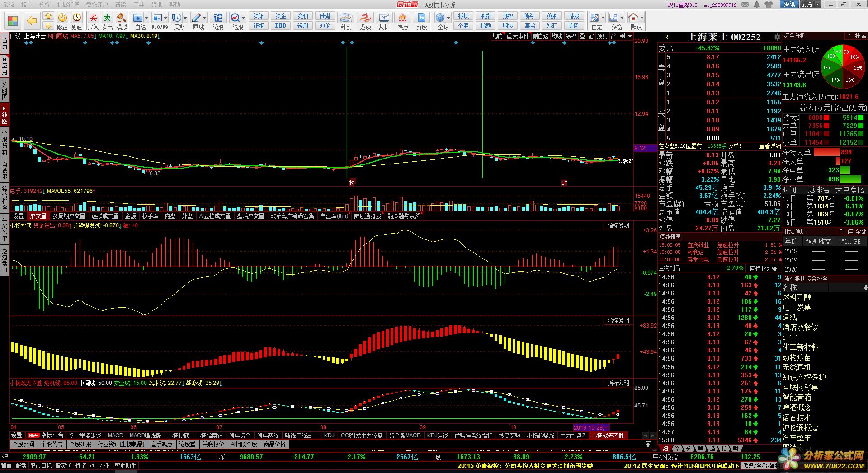Screen dimensions: 868x473
Task: Open the stock panel gear settings
Action: point(777,37)
